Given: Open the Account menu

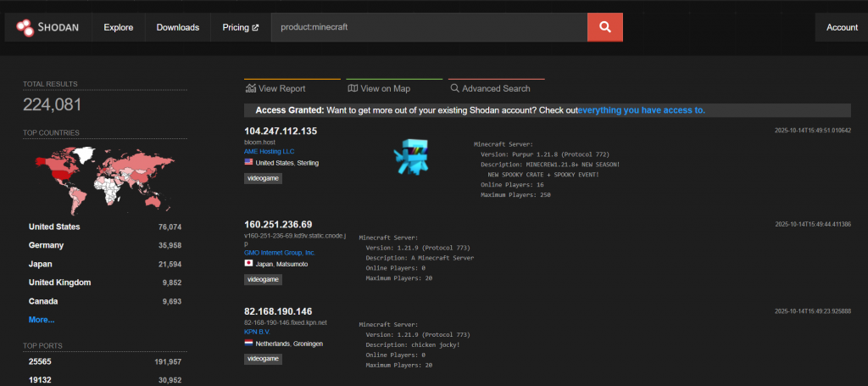Looking at the screenshot, I should point(842,28).
